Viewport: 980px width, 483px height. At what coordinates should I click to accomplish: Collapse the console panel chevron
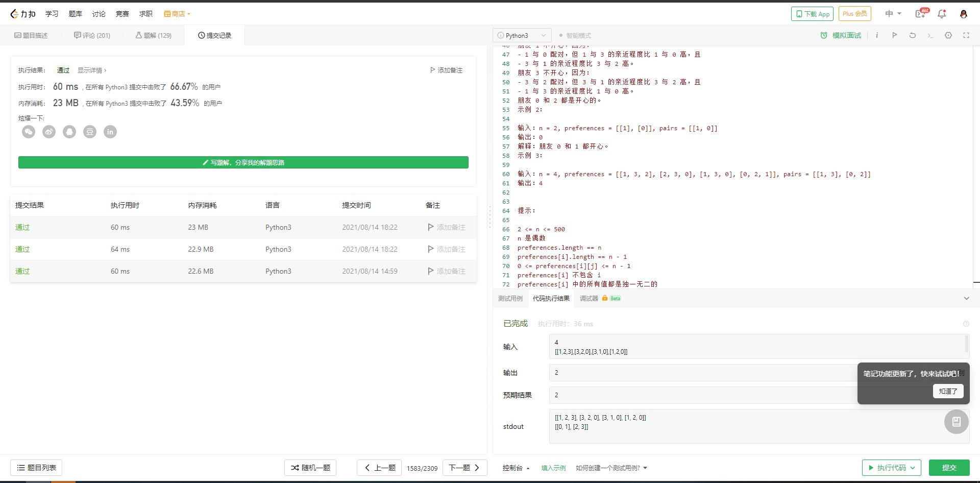pyautogui.click(x=966, y=298)
